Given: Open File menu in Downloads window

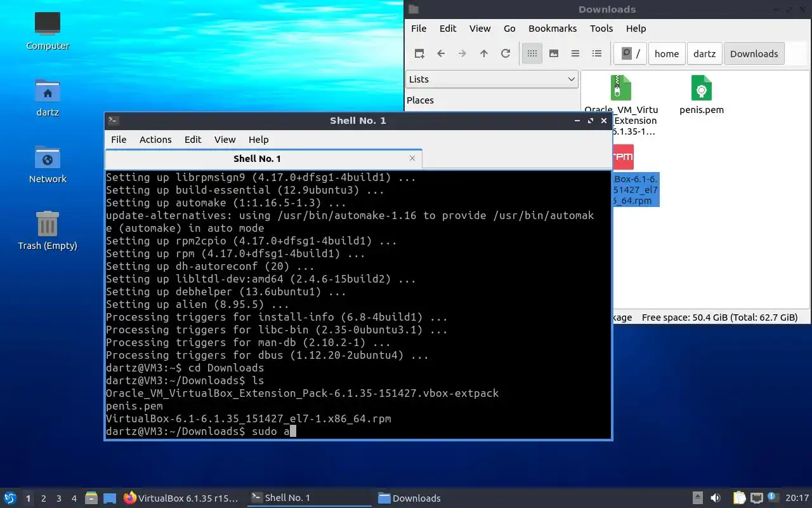Looking at the screenshot, I should (x=419, y=29).
